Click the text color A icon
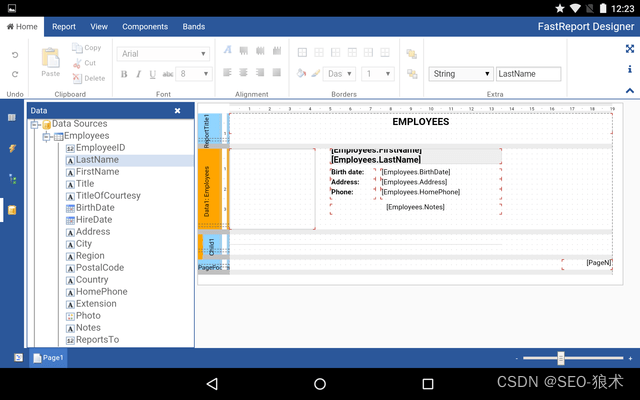 pos(227,50)
